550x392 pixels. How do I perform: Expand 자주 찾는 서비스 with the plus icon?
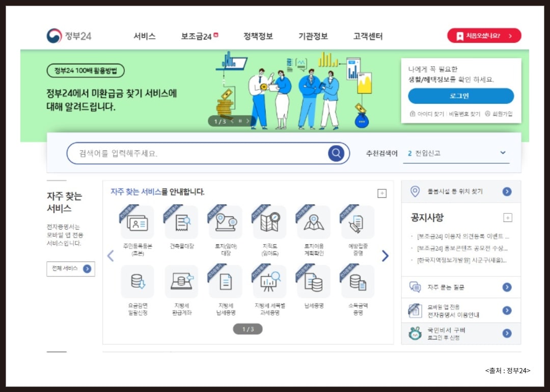click(x=382, y=193)
